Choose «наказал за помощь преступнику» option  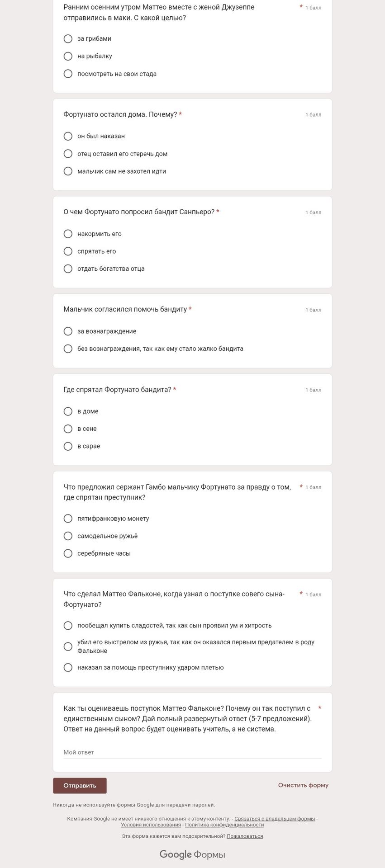point(68,667)
